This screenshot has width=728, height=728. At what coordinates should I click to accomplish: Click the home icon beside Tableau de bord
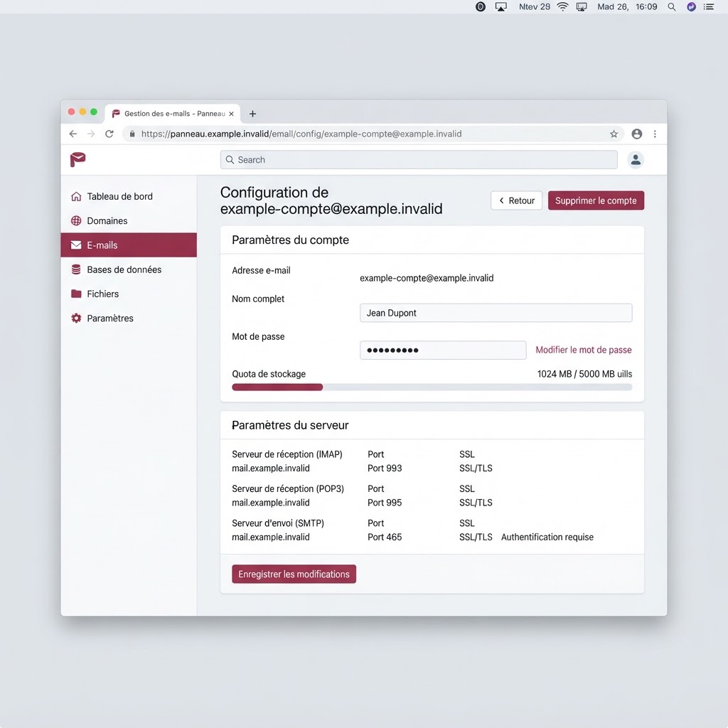(x=76, y=196)
